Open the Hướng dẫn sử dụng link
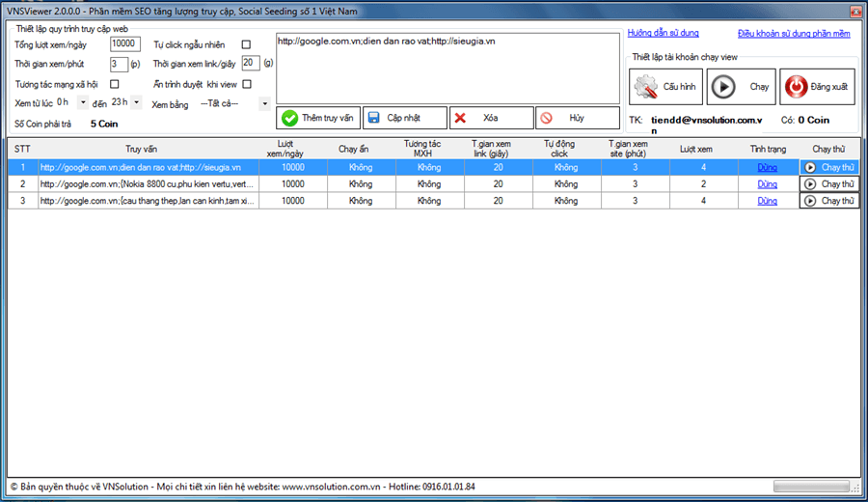This screenshot has width=868, height=502. coord(663,33)
